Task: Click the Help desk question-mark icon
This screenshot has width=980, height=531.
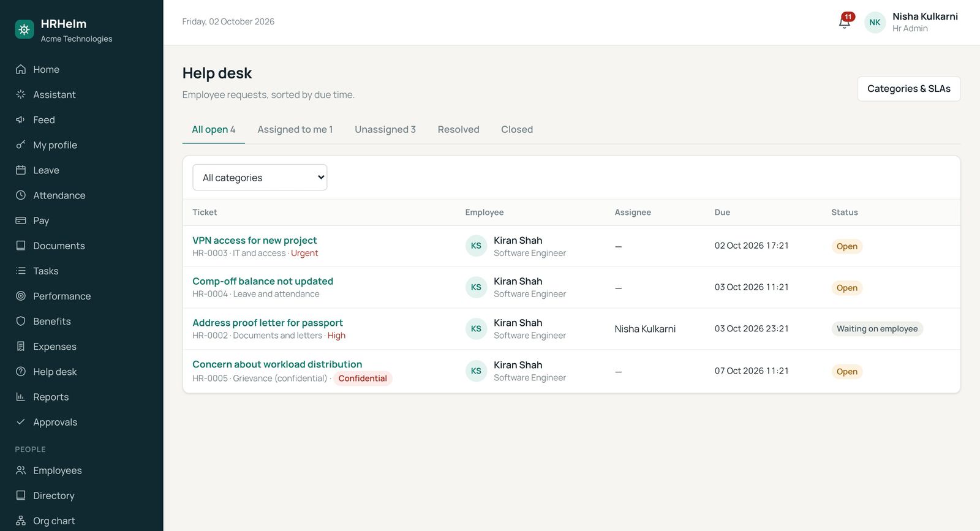Action: tap(21, 371)
